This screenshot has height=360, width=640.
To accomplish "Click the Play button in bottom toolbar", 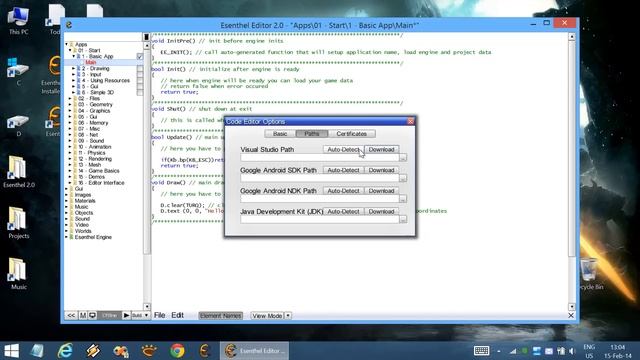I will tap(126, 316).
